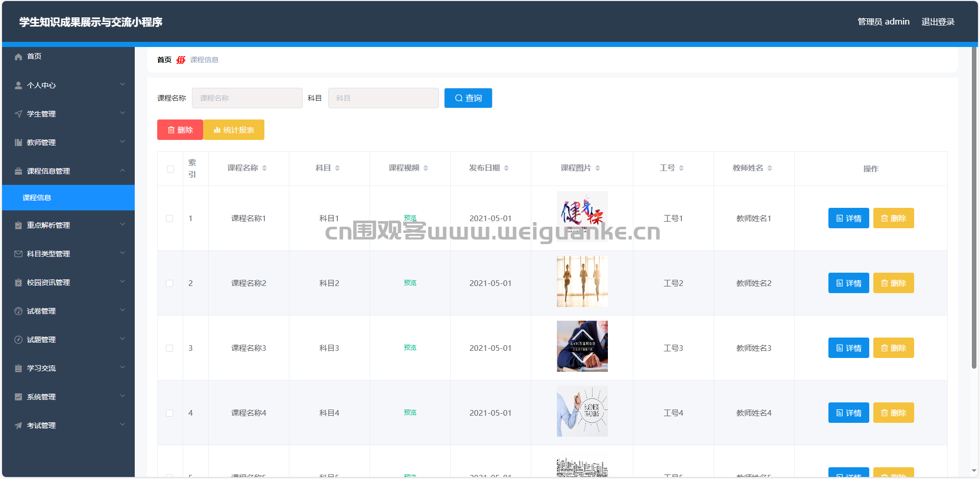980x479 pixels.
Task: Open the course image for 课程名称4
Action: [x=582, y=411]
